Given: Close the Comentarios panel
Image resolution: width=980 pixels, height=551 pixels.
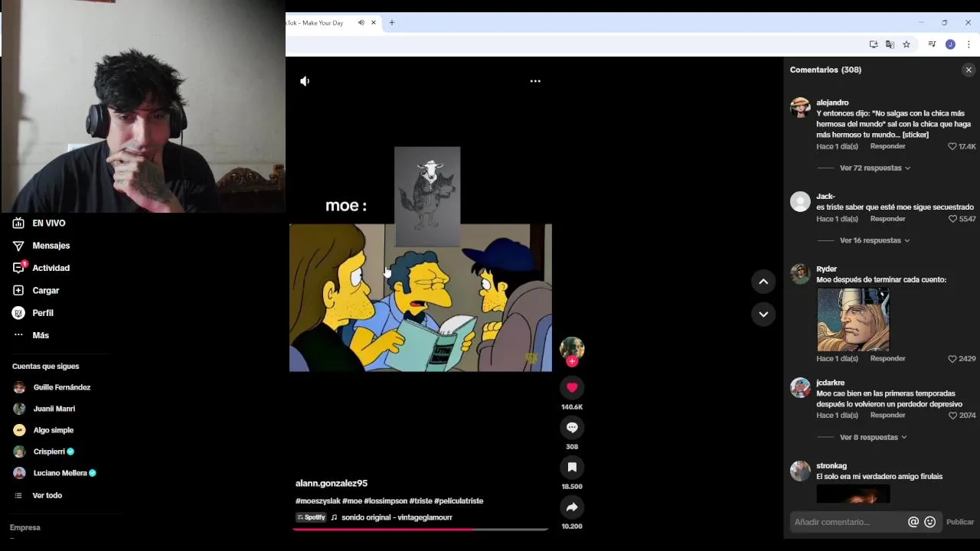Looking at the screenshot, I should 969,70.
